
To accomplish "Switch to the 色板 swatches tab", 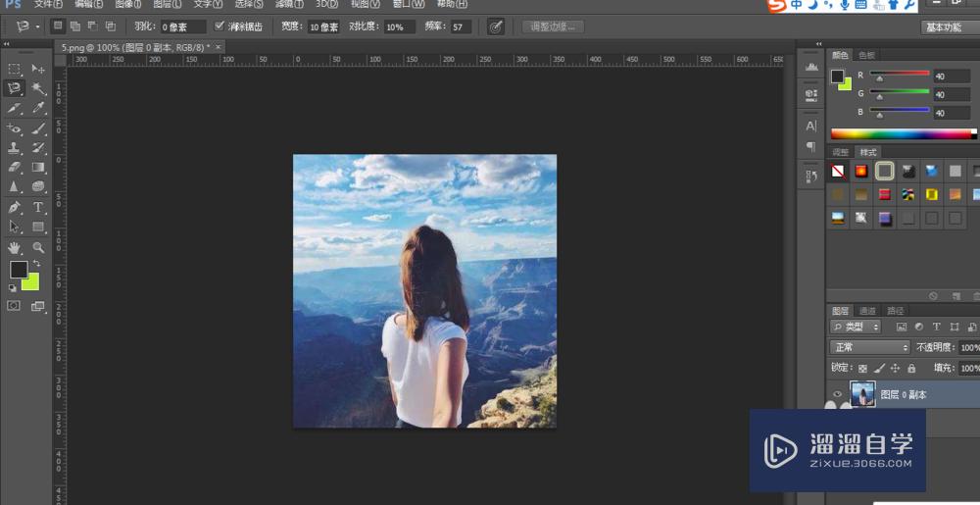I will pyautogui.click(x=866, y=55).
